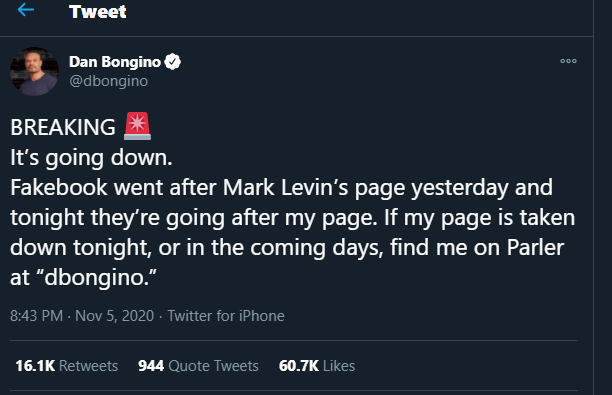The width and height of the screenshot is (612, 395).
Task: Open the Twitter for iPhone source link
Action: pos(226,316)
